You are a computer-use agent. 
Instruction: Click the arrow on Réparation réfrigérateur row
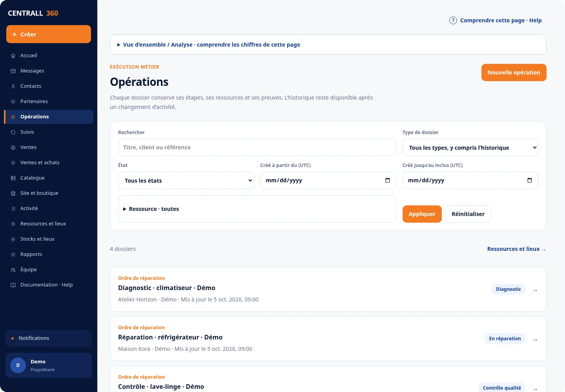point(535,339)
